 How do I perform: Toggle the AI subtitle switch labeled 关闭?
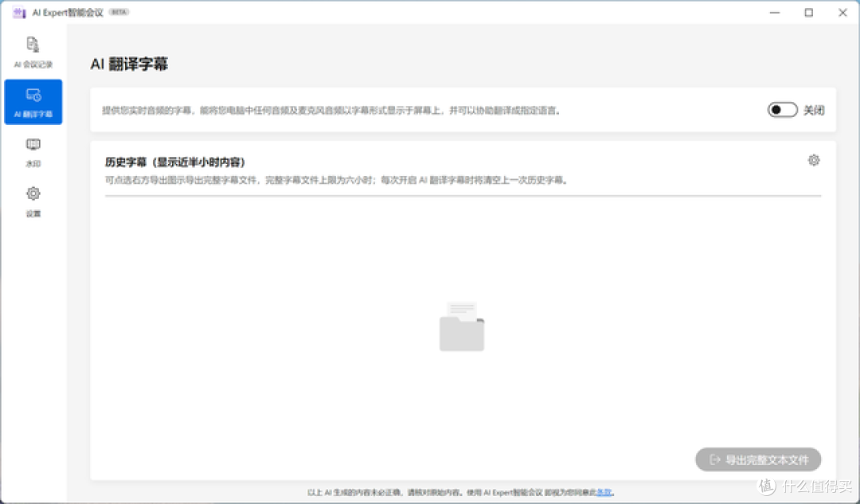tap(782, 110)
